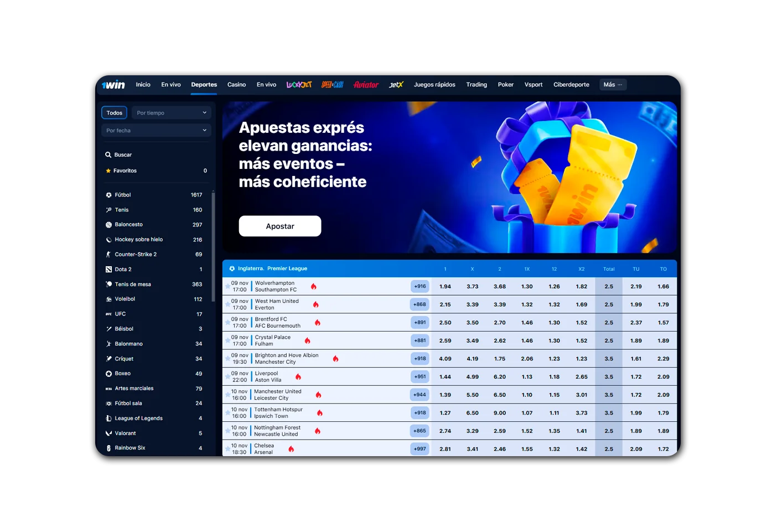
Task: Click the hot flame icon for Wolverhampton match
Action: tap(314, 286)
